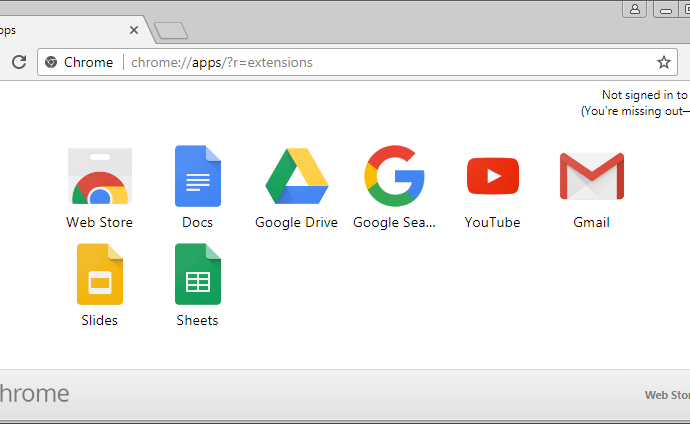Bookmark this page with the star icon
This screenshot has width=690, height=424.
[x=664, y=62]
